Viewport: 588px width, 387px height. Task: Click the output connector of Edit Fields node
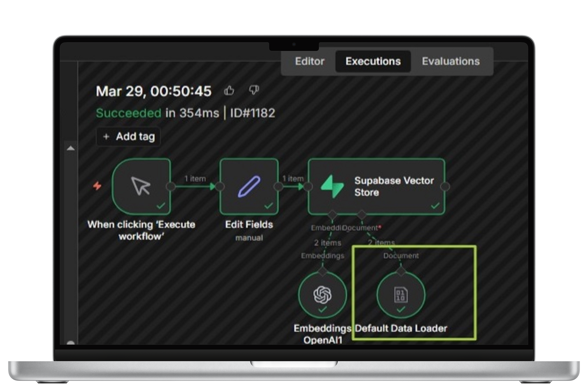coord(278,187)
